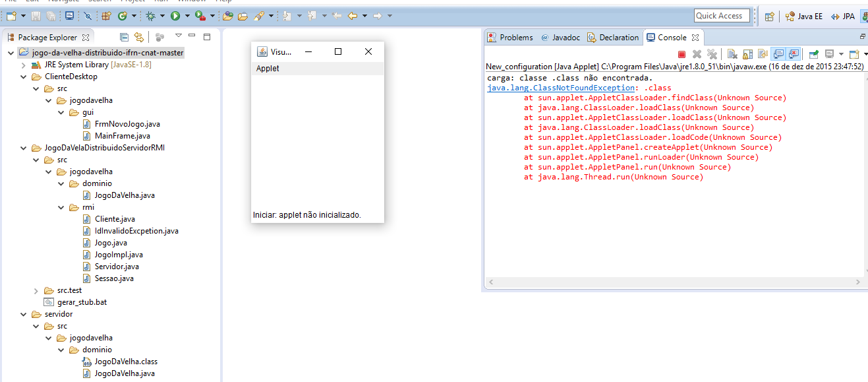Image resolution: width=868 pixels, height=382 pixels.
Task: Toggle Show Console When Standard Error Changes
Action: 794,54
